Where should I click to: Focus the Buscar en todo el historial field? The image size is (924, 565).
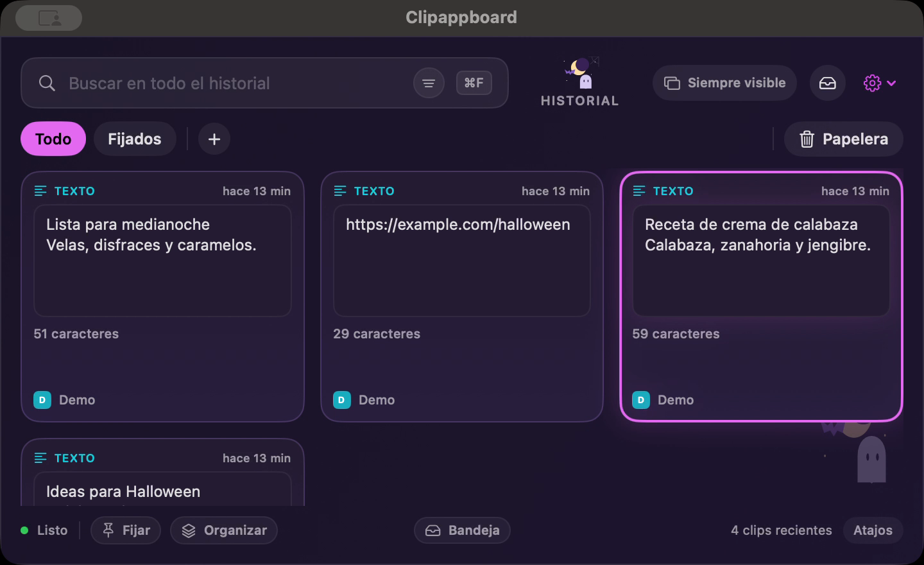(x=264, y=83)
